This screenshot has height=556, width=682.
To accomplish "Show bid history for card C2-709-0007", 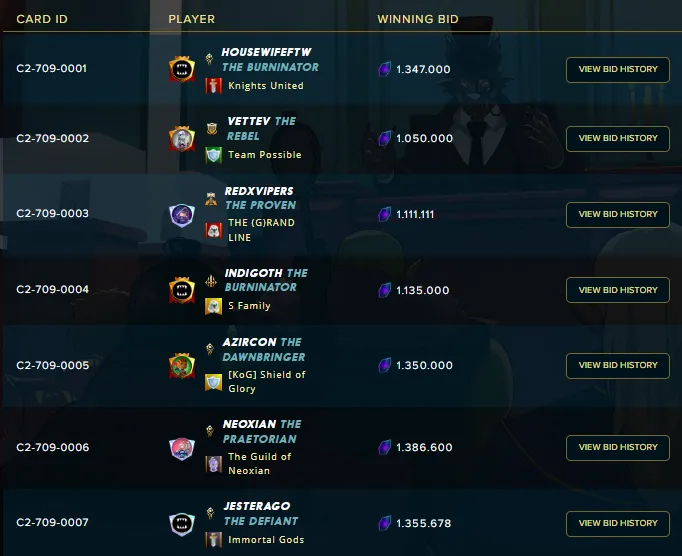I will pyautogui.click(x=618, y=523).
